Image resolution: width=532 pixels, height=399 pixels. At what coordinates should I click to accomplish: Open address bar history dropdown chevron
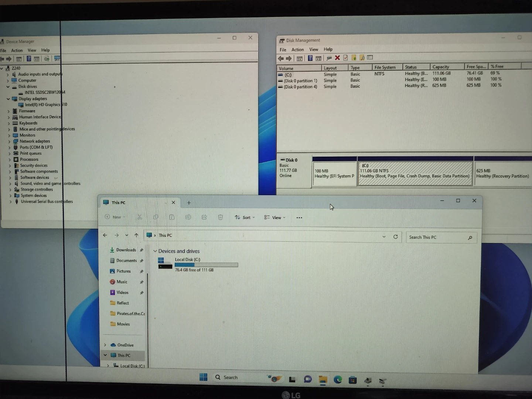click(384, 237)
